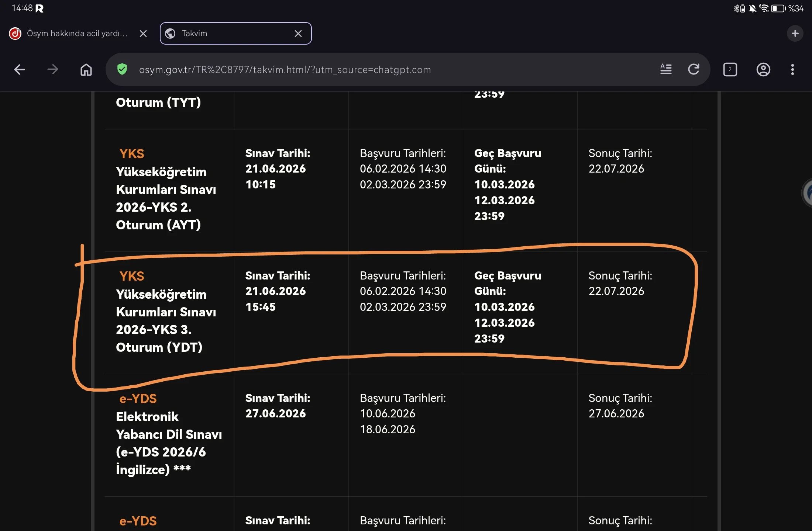Screen dimensions: 812x531
Task: Close the Ösym hakkında acil yardım tab
Action: pyautogui.click(x=143, y=34)
